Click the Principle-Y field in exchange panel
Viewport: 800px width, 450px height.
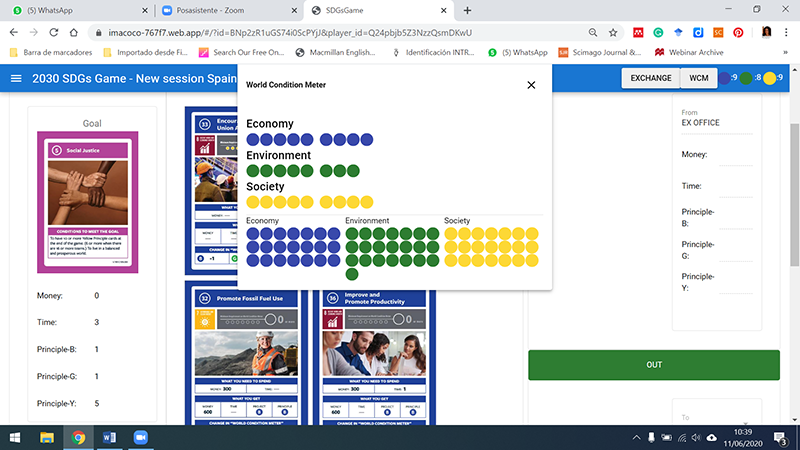(735, 287)
